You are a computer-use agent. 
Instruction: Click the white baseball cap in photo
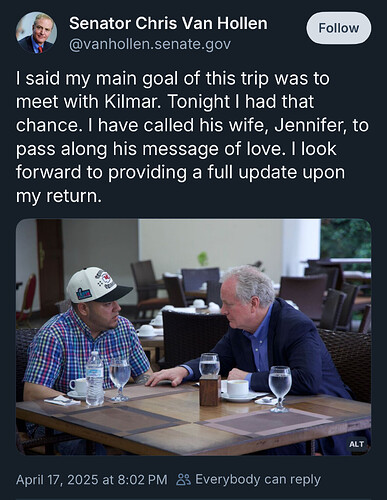pyautogui.click(x=98, y=285)
